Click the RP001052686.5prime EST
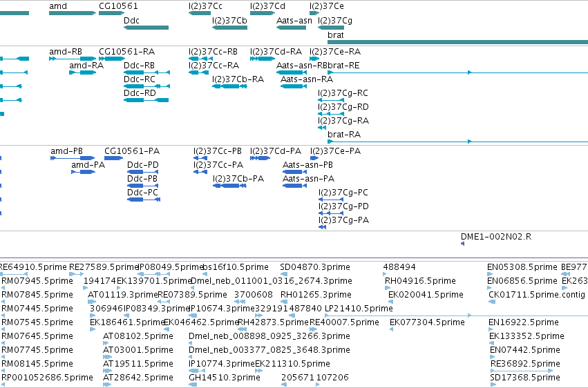 3,385
